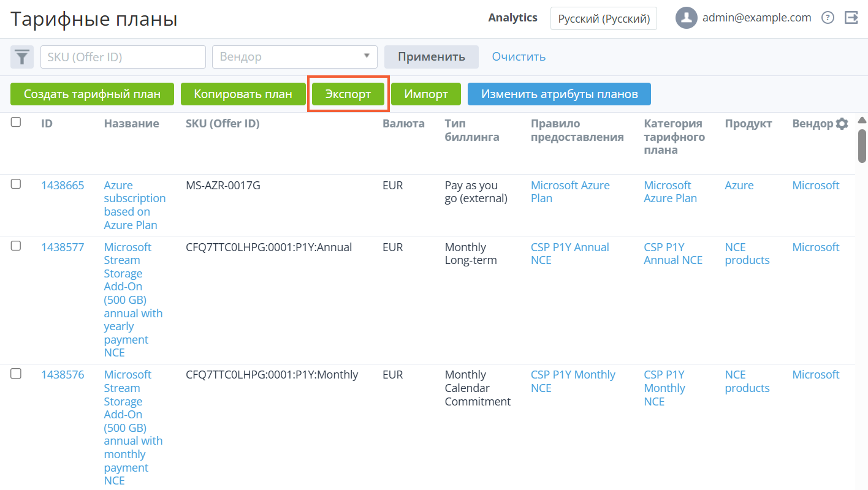868x490 pixels.
Task: Toggle the select-all header checkbox
Action: pos(16,122)
